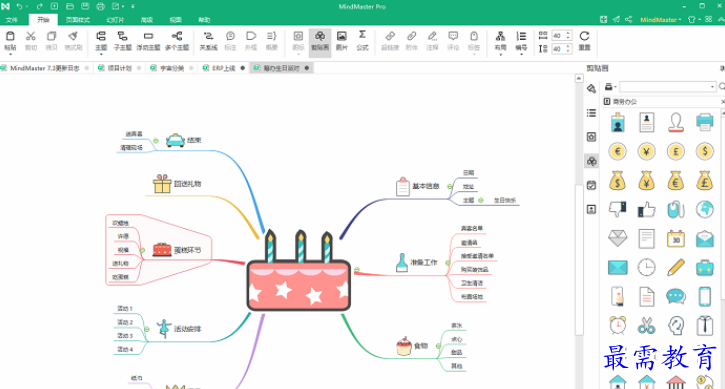This screenshot has height=389, width=725.
Task: Select the central birthday cake topic
Action: (299, 271)
